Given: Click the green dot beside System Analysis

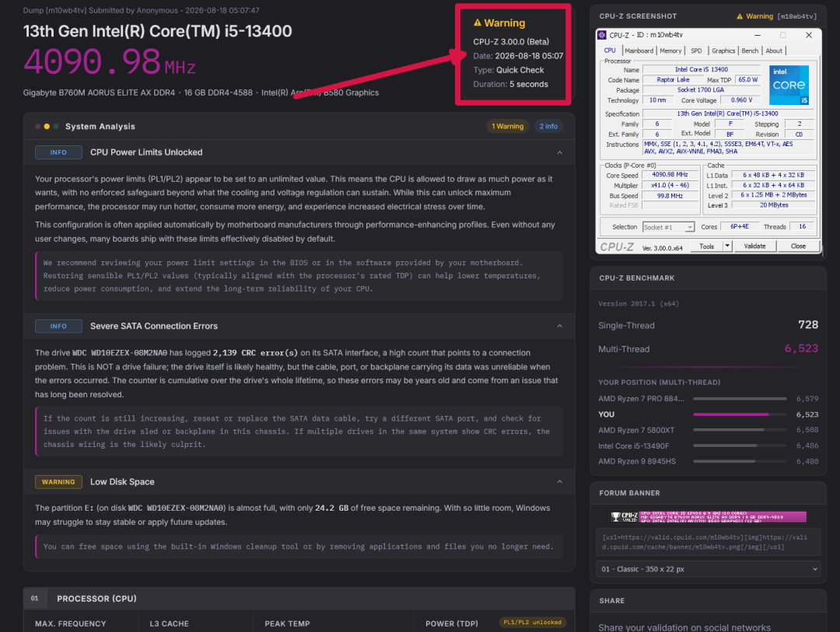Looking at the screenshot, I should coord(56,127).
